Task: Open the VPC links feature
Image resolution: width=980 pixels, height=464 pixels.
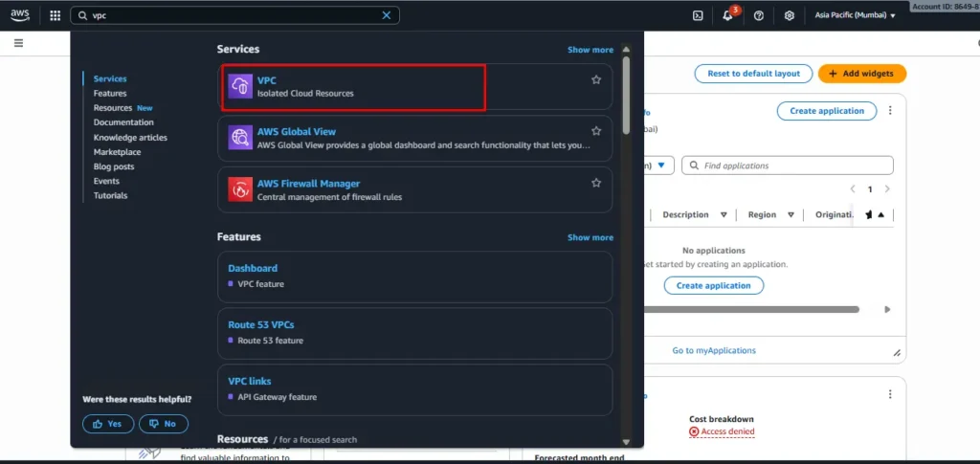Action: (250, 381)
